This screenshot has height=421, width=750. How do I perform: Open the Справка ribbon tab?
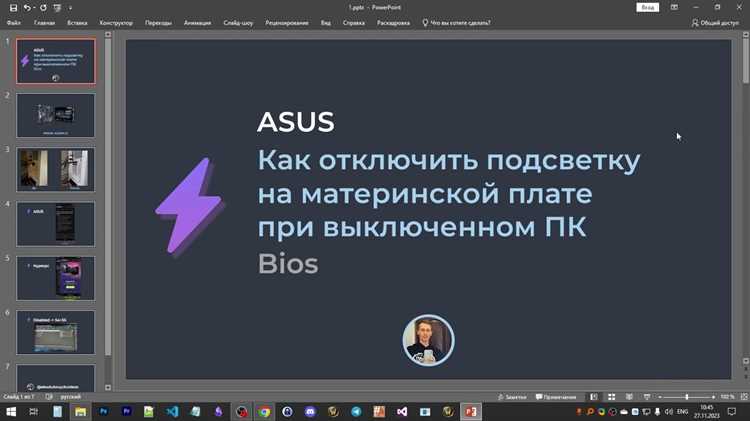point(353,22)
